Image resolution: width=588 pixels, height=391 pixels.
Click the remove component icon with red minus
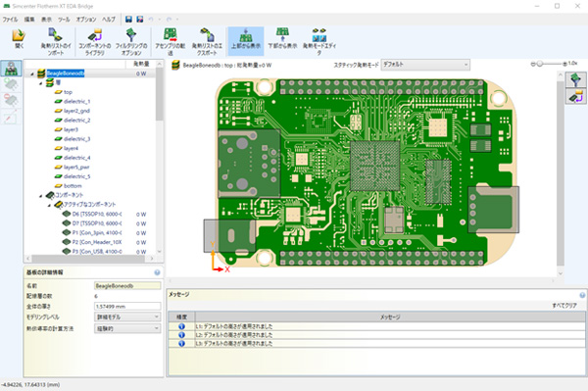coord(11,101)
